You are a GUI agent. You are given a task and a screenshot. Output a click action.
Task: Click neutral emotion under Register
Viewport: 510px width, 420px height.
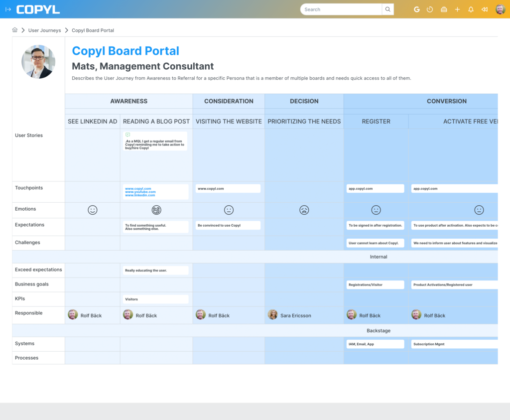pyautogui.click(x=376, y=210)
